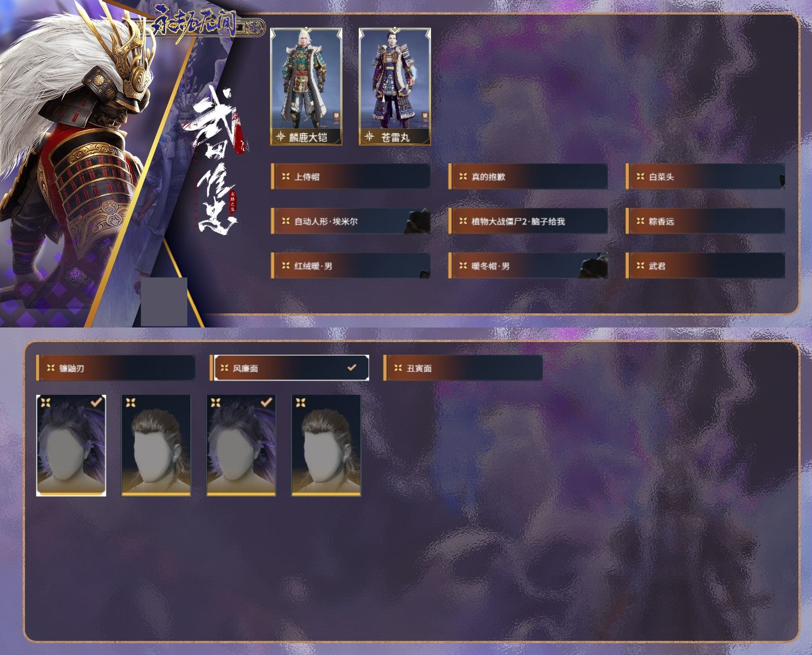Select the 苍雷丸 outfit card
Screen dimensions: 812x655
(395, 87)
